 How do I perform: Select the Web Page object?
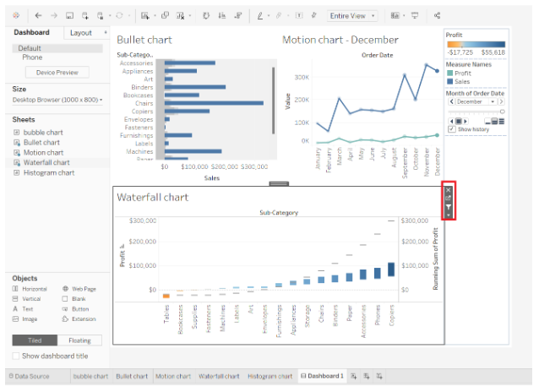[83, 289]
